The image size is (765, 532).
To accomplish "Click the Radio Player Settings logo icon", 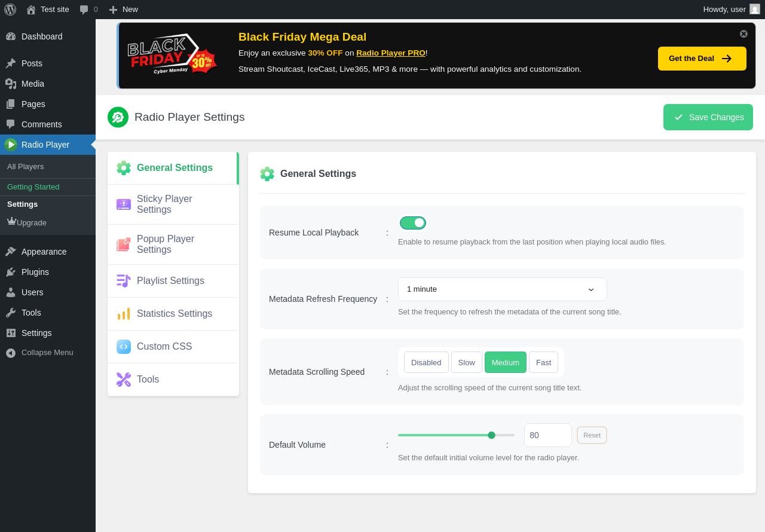I will [118, 117].
